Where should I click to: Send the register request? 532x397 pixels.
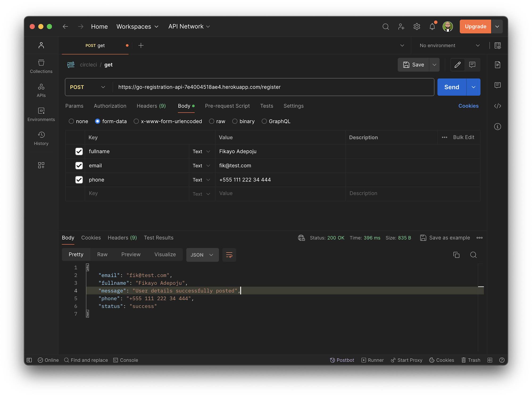(x=451, y=87)
